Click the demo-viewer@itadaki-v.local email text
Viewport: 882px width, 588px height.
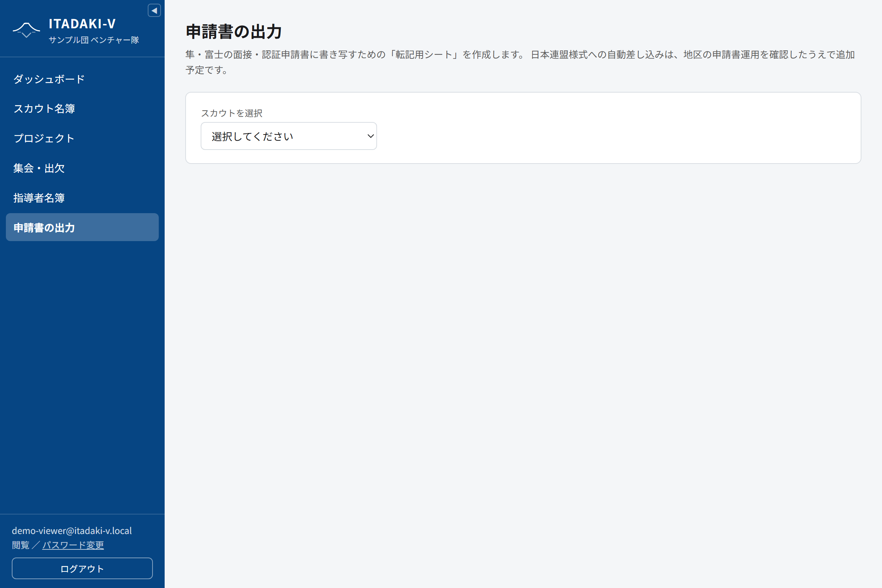coord(72,531)
